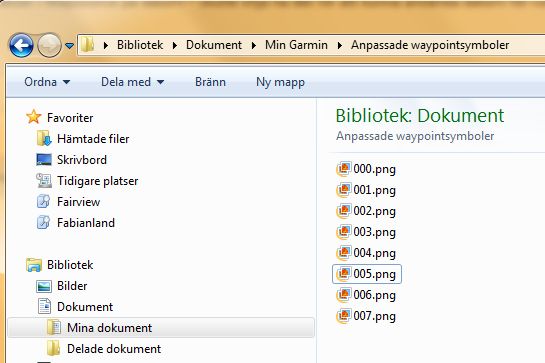
Task: Select file name 001.png
Action: click(x=374, y=190)
